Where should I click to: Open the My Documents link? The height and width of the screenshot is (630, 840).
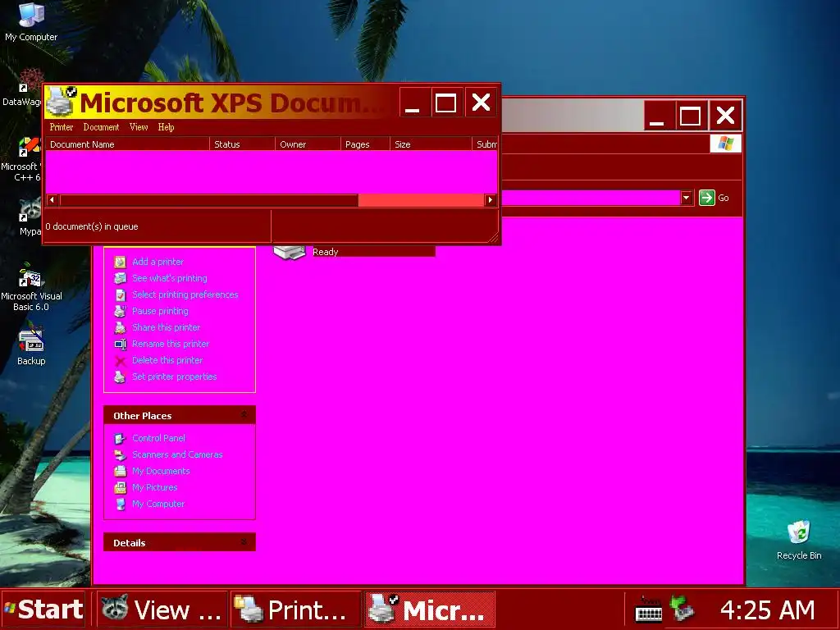161,471
